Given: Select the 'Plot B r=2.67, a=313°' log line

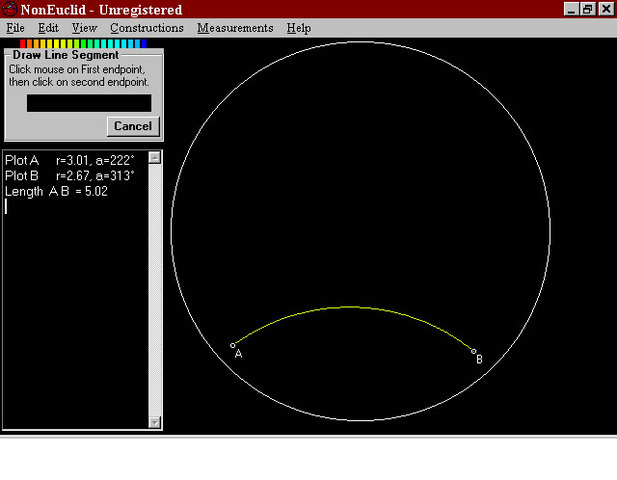Looking at the screenshot, I should click(x=70, y=176).
